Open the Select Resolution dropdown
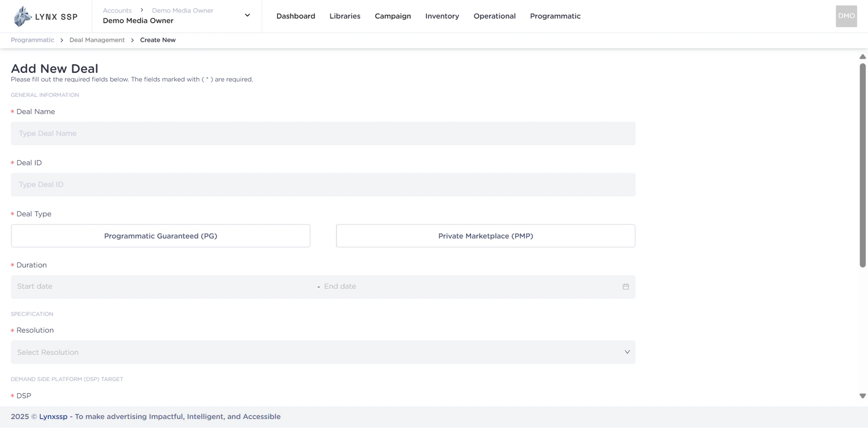 pyautogui.click(x=323, y=352)
